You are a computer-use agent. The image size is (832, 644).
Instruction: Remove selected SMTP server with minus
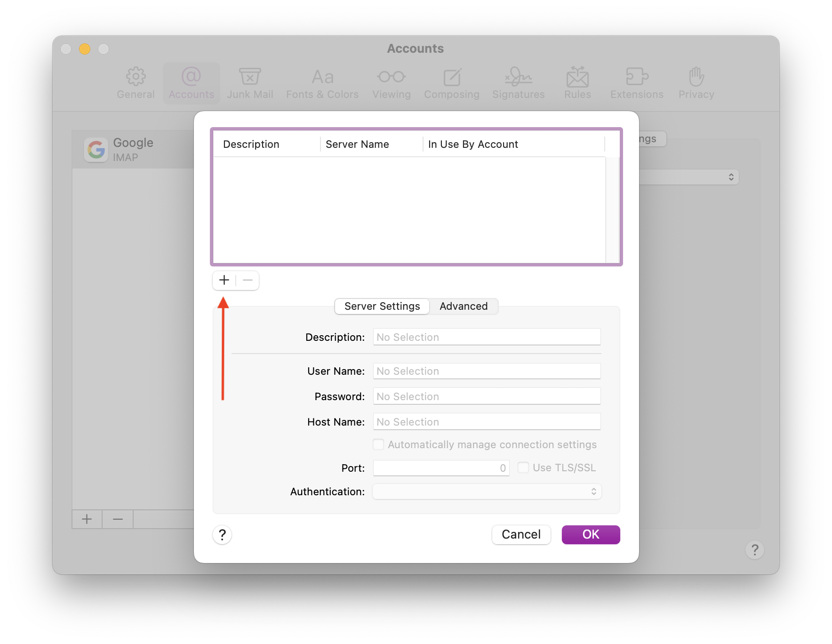[x=248, y=280]
